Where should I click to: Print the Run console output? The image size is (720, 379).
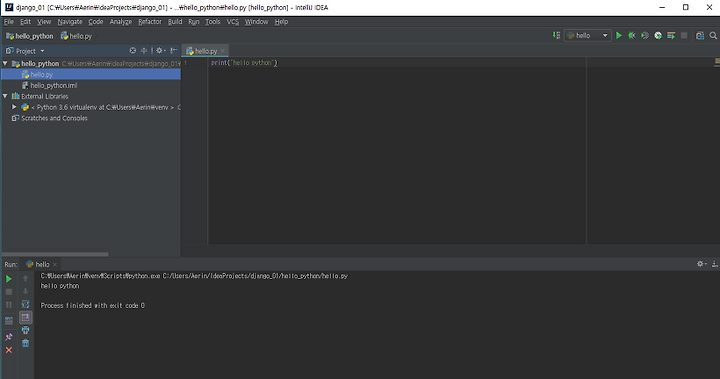[x=26, y=330]
